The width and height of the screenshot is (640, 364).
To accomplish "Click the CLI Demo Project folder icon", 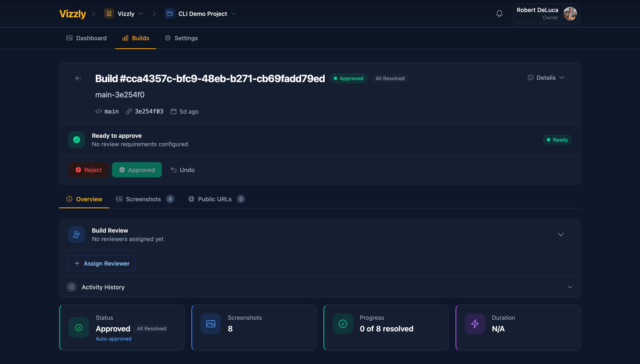I will [x=170, y=14].
